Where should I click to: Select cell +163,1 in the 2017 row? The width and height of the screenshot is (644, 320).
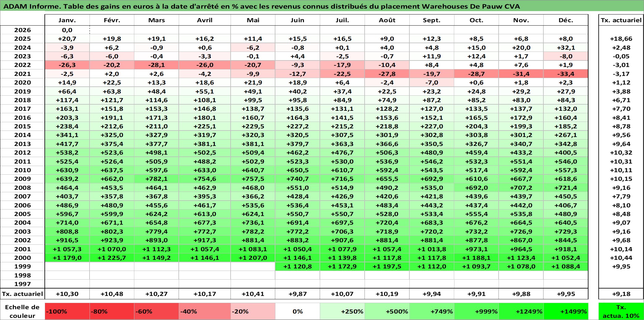(x=67, y=109)
